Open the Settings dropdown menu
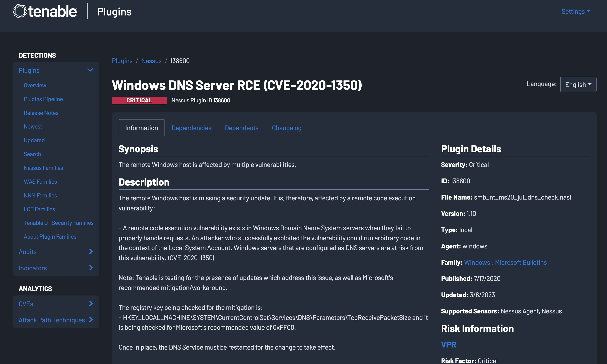Image resolution: width=607 pixels, height=364 pixels. [x=575, y=11]
